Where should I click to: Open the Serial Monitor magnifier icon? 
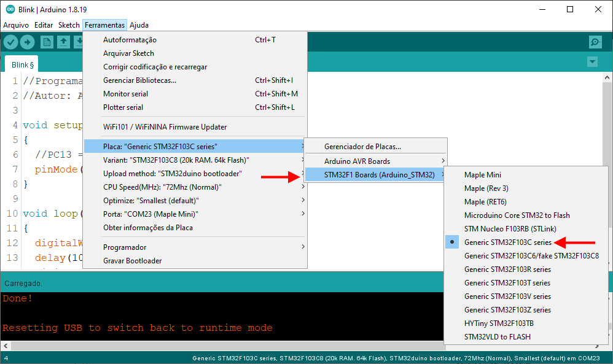click(x=595, y=42)
